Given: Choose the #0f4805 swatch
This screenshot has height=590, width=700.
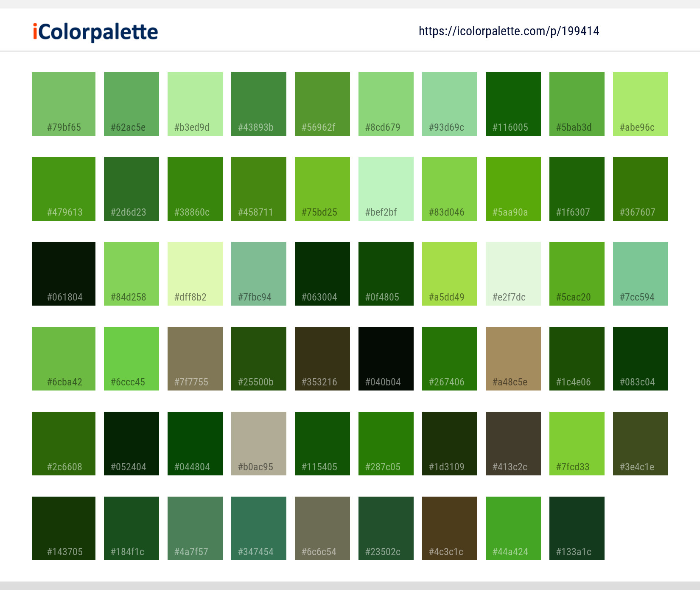Looking at the screenshot, I should (386, 274).
